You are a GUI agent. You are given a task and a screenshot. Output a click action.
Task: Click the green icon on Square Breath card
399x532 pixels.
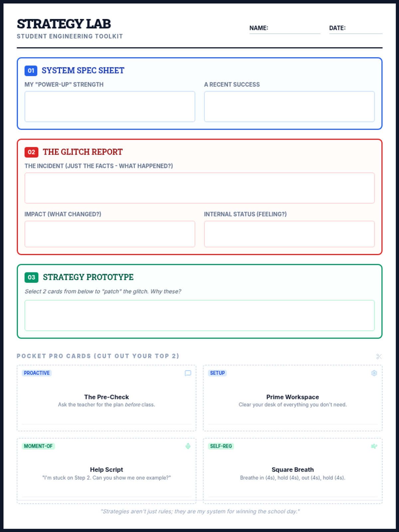click(374, 446)
